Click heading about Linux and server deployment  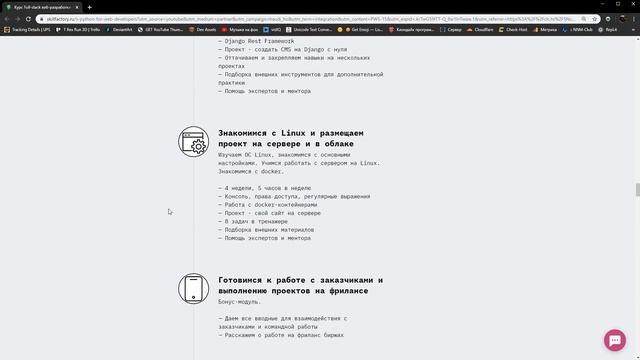(x=291, y=138)
